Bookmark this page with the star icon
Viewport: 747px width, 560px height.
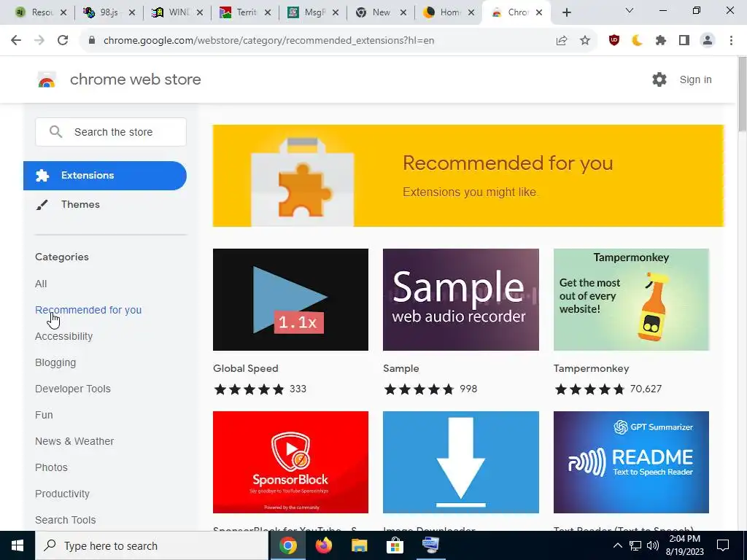click(585, 41)
